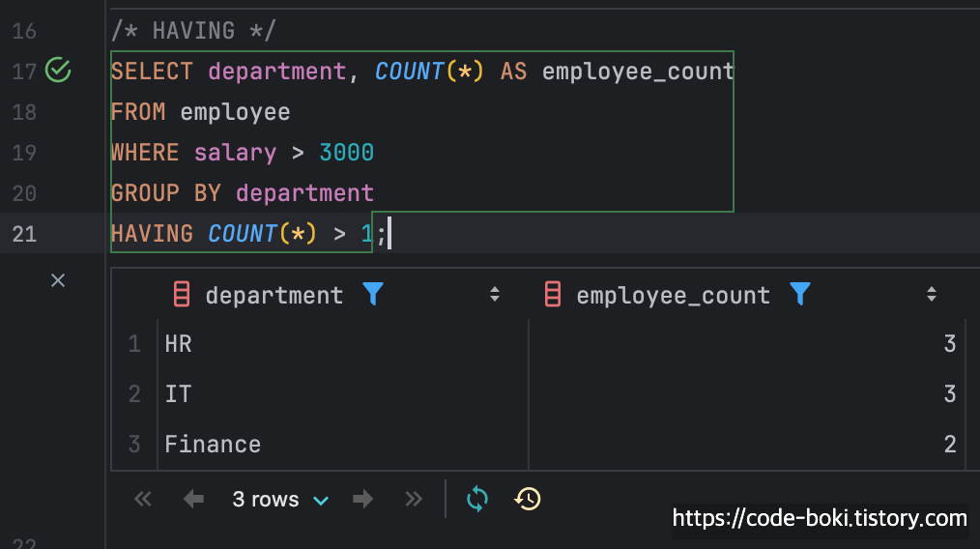The height and width of the screenshot is (549, 980).
Task: Place cursor on the /* HAVING */ comment
Action: tap(193, 31)
